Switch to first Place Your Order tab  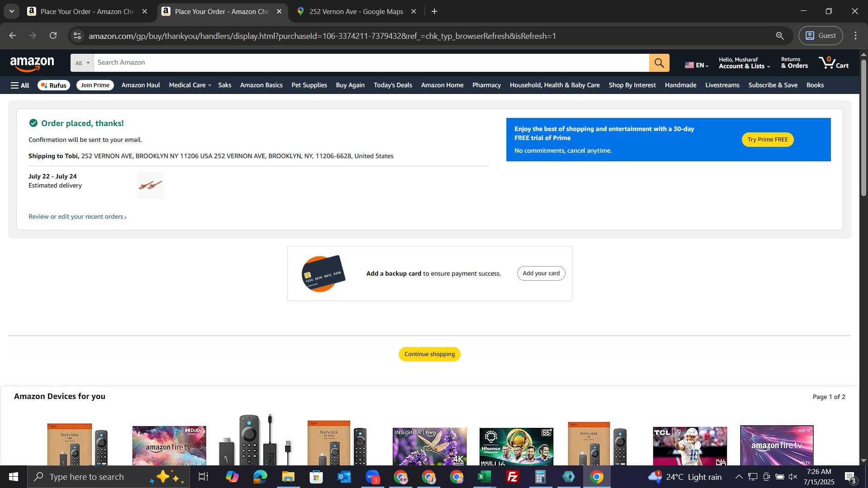87,11
